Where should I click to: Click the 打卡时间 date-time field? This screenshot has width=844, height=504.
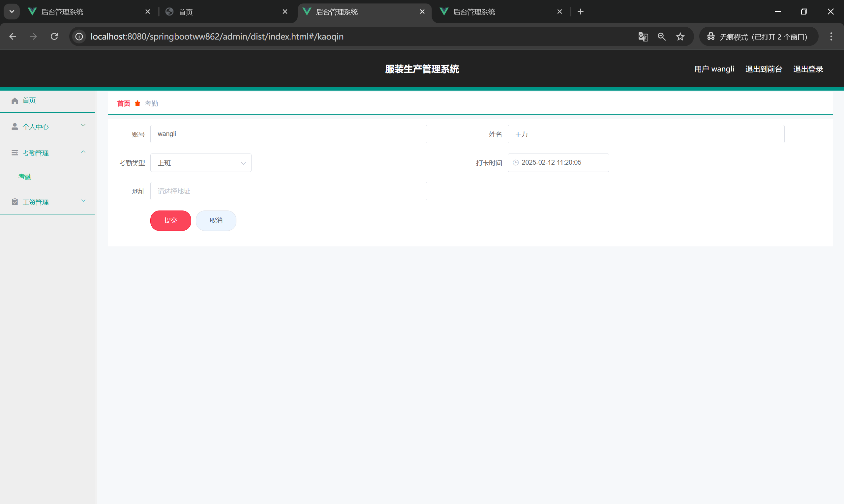pos(558,163)
